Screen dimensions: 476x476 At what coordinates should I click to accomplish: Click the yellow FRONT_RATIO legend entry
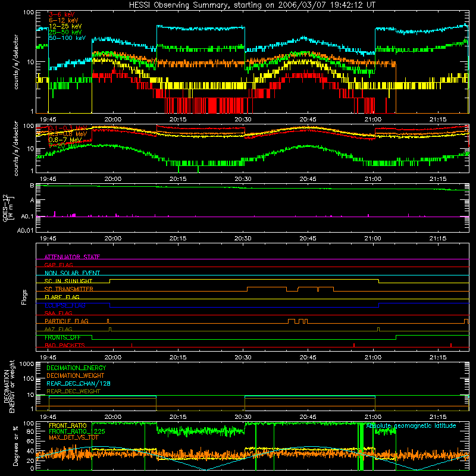[68, 425]
